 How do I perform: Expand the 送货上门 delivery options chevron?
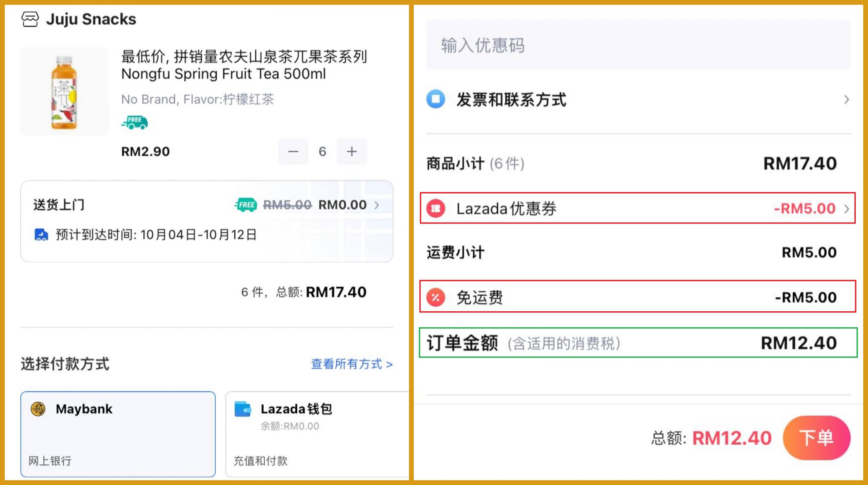377,205
